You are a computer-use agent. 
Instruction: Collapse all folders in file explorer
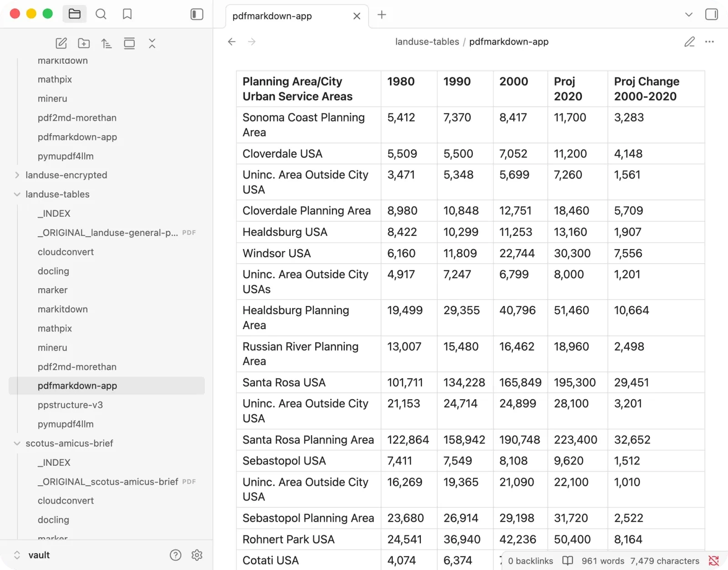click(152, 43)
